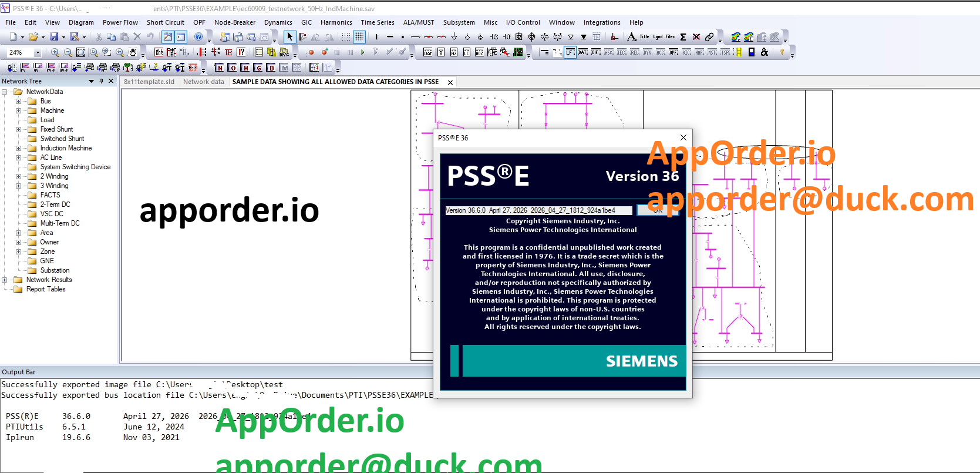980x473 pixels.
Task: Click the Title annotation tool
Action: [x=645, y=37]
